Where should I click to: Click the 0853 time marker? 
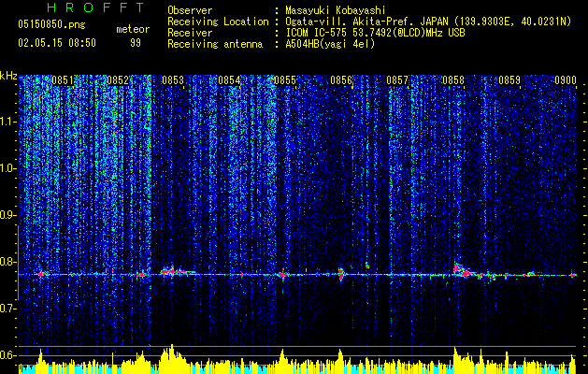[x=173, y=80]
